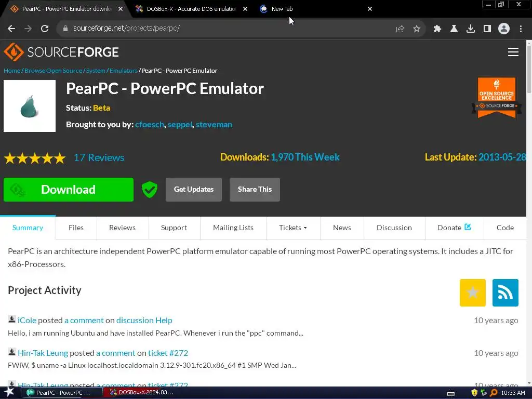The height and width of the screenshot is (399, 532).
Task: Click the PearPC taskbar window button
Action: pyautogui.click(x=62, y=393)
